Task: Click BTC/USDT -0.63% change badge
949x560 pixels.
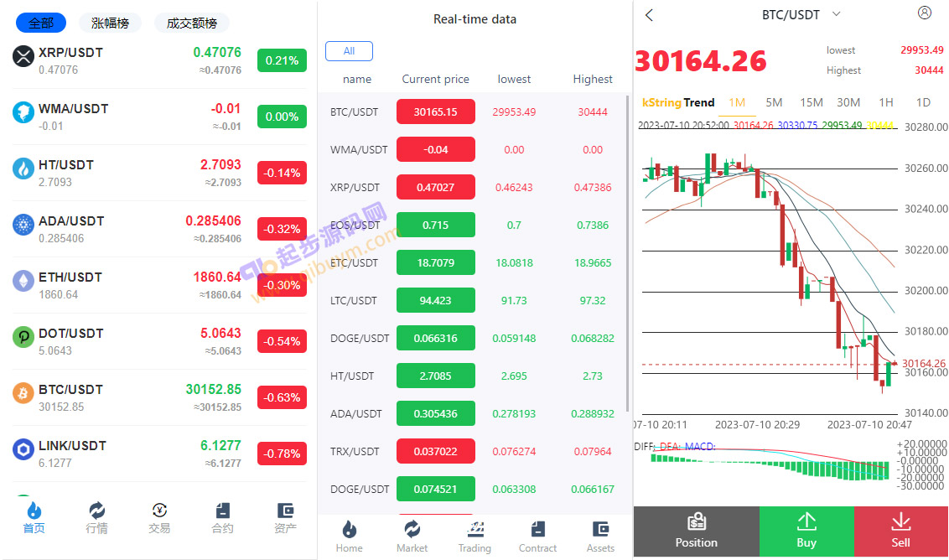Action: coord(282,397)
